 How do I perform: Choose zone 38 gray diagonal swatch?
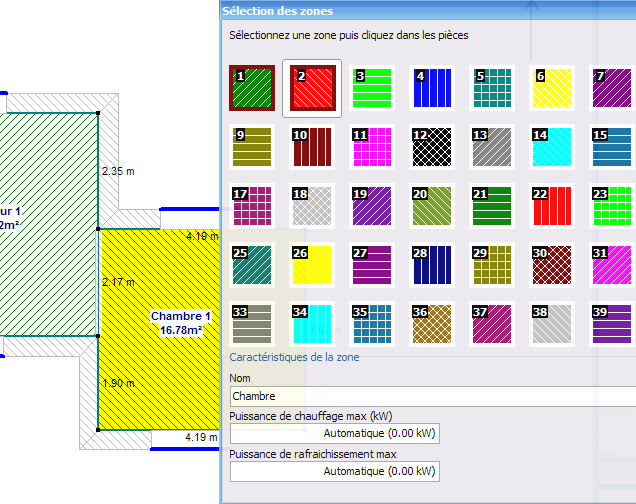[x=552, y=324]
